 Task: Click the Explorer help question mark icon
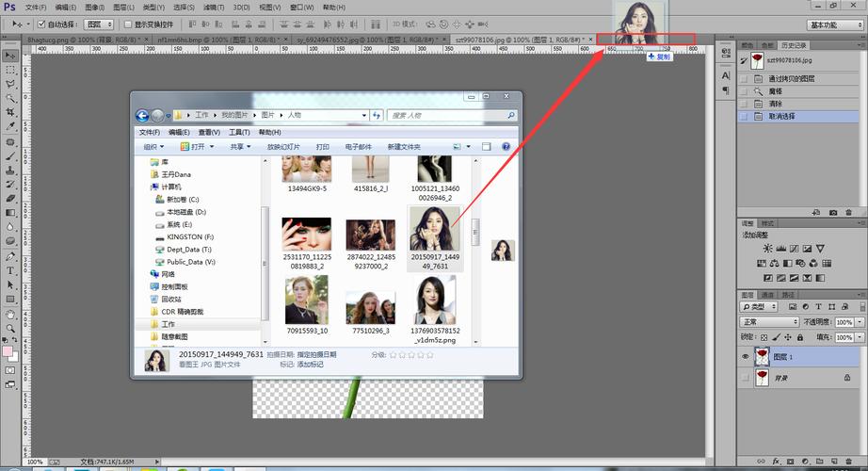[x=506, y=147]
